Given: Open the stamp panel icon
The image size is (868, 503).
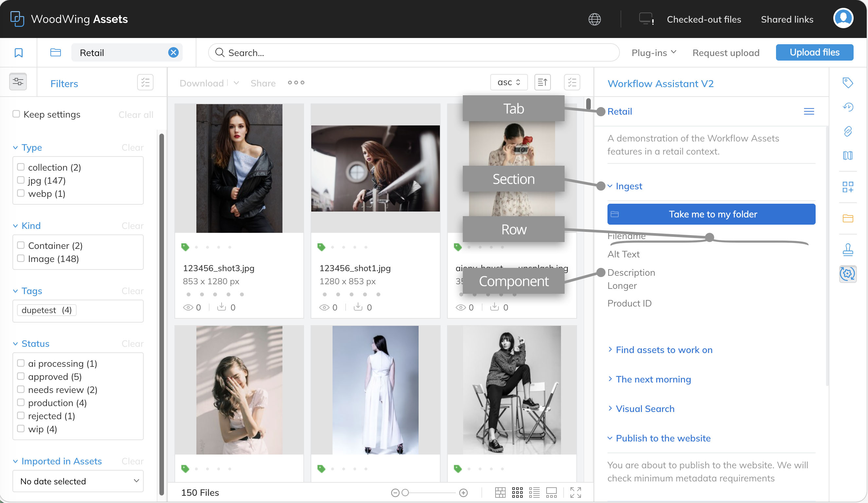Looking at the screenshot, I should (x=848, y=250).
